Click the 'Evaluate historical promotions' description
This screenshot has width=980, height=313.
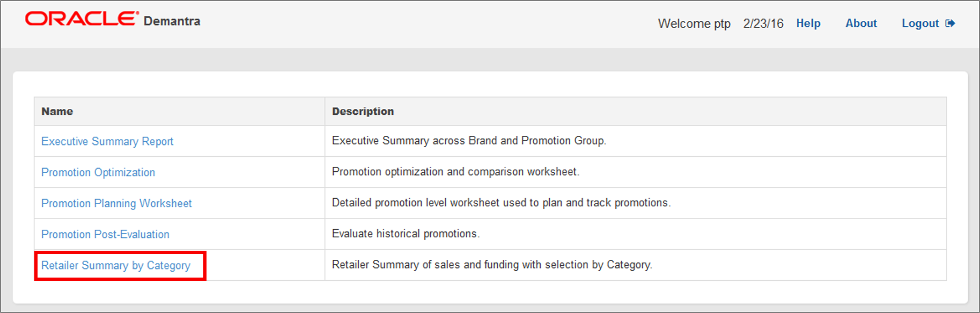[x=407, y=234]
